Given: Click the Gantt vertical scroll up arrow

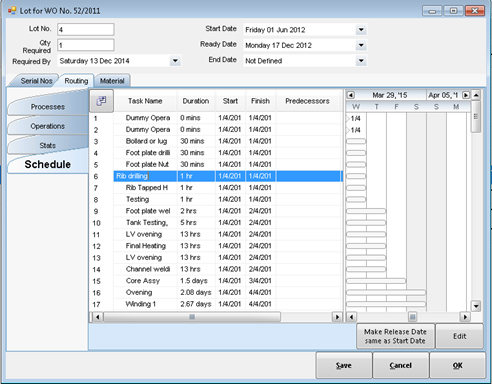Looking at the screenshot, I should (x=476, y=95).
